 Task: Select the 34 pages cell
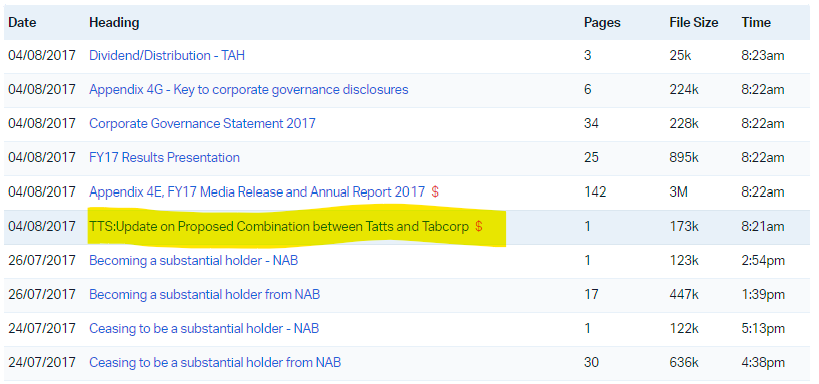[x=591, y=123]
